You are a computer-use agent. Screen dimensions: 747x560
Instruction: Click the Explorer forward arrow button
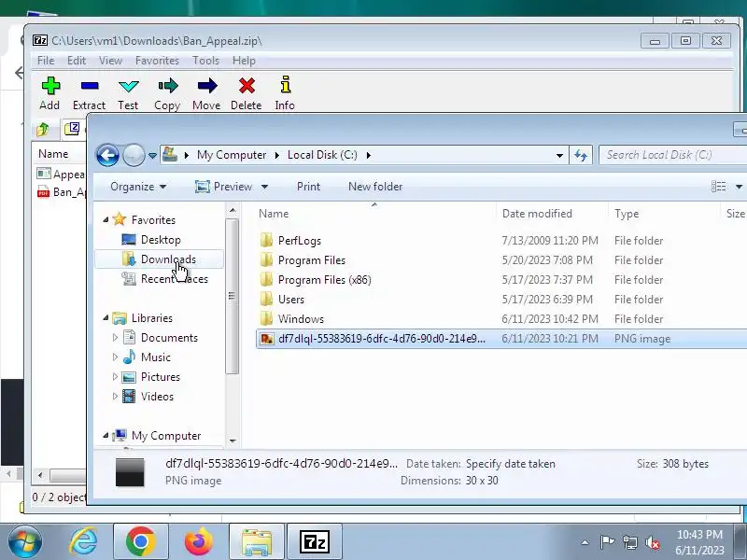pos(134,155)
